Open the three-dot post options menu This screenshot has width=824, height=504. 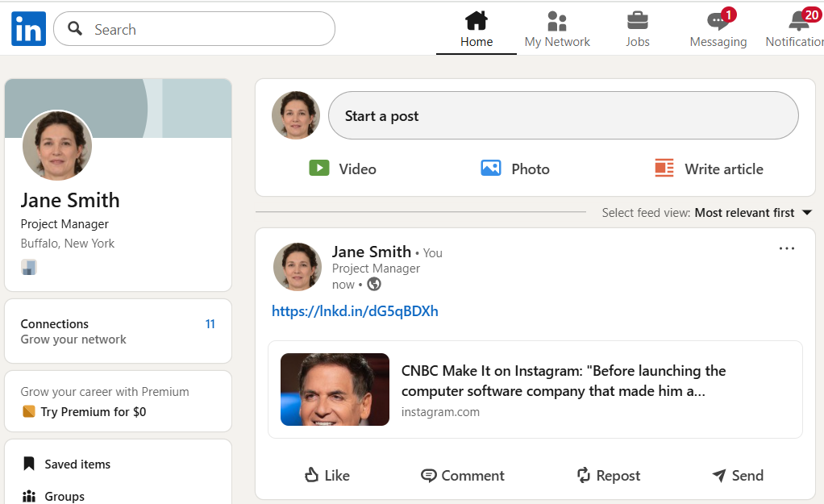[x=787, y=248]
